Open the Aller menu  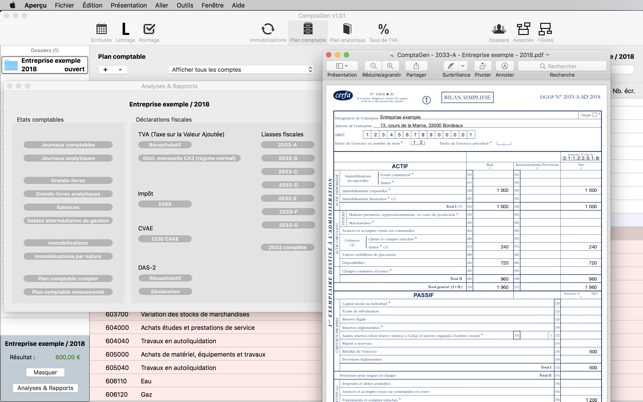[x=162, y=5]
